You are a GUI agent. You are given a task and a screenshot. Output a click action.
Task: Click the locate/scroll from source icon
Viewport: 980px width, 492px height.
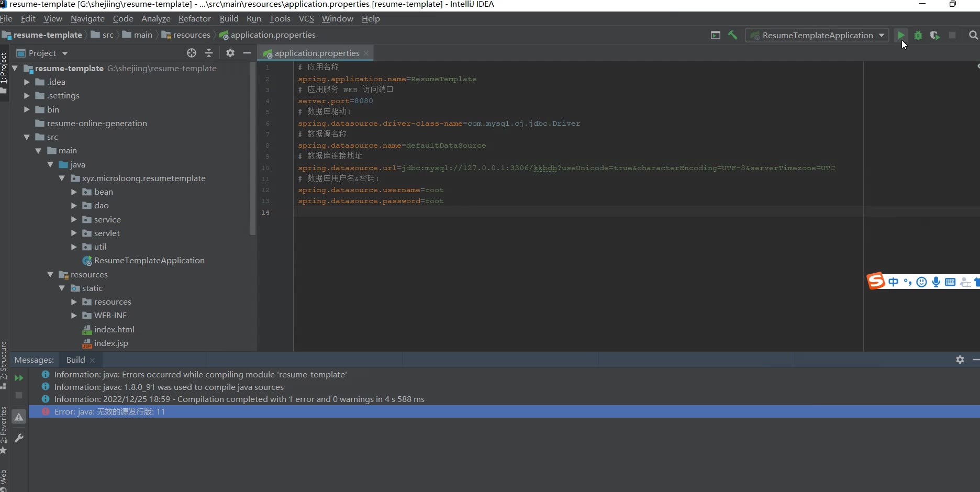[192, 53]
